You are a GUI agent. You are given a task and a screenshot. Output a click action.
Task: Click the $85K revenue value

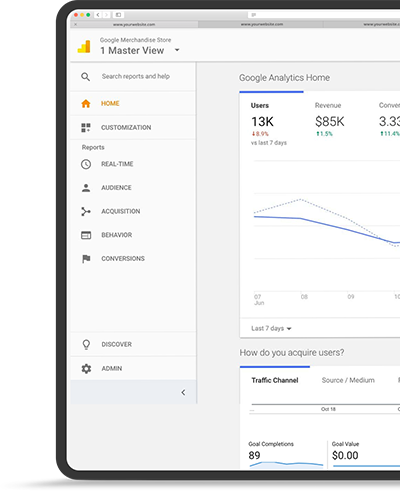[330, 122]
